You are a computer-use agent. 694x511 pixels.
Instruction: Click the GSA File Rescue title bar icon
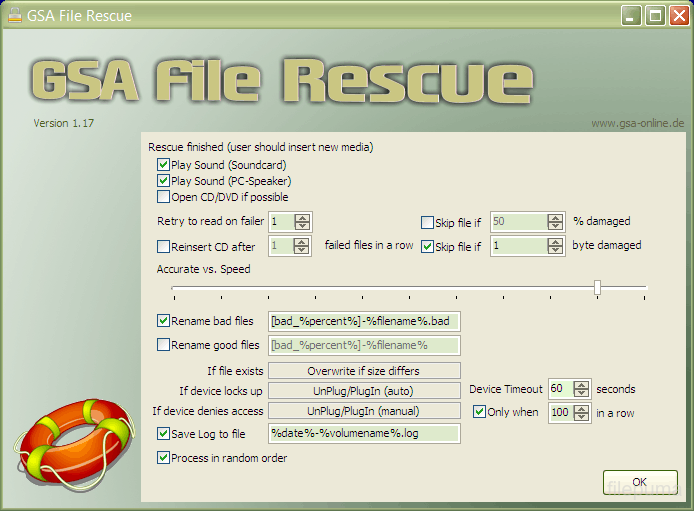click(14, 16)
